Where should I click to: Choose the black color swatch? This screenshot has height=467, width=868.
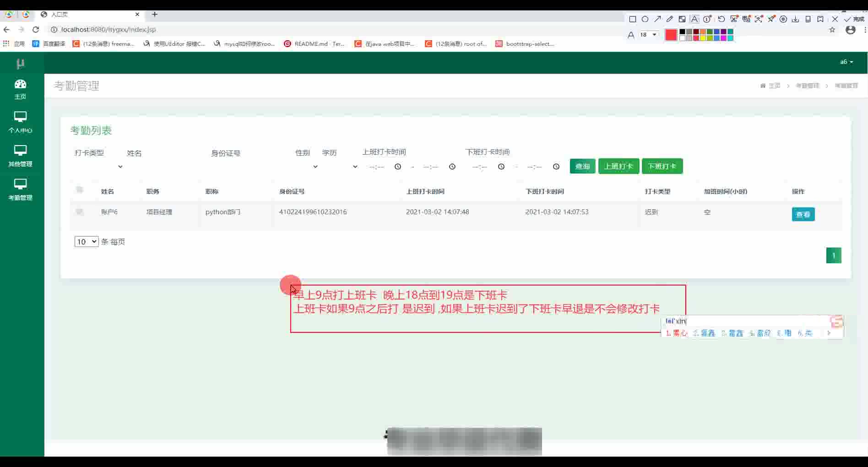683,32
